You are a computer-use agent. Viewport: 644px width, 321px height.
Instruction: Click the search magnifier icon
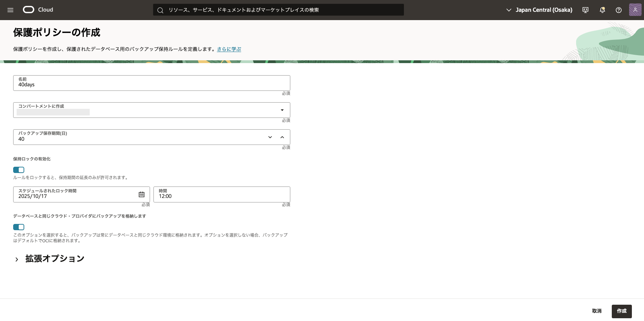tap(160, 10)
